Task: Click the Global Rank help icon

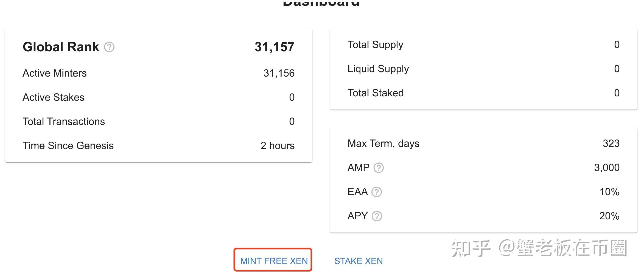Action: coord(109,47)
